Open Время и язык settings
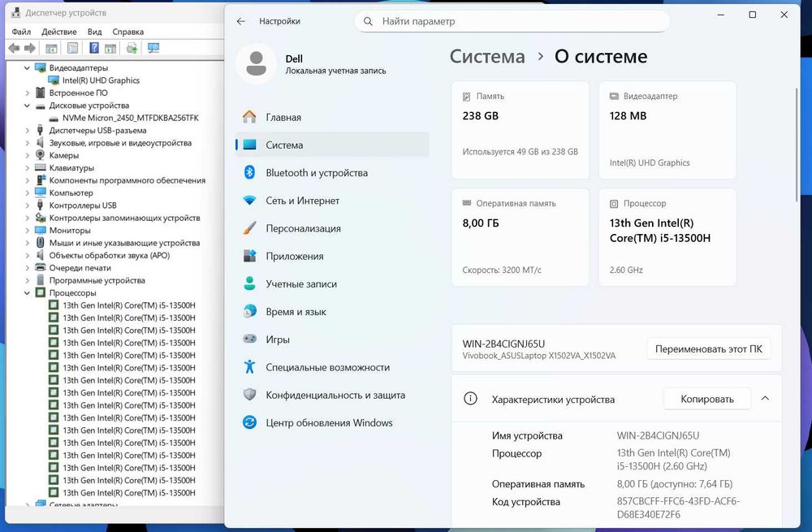This screenshot has height=532, width=812. [x=332, y=312]
